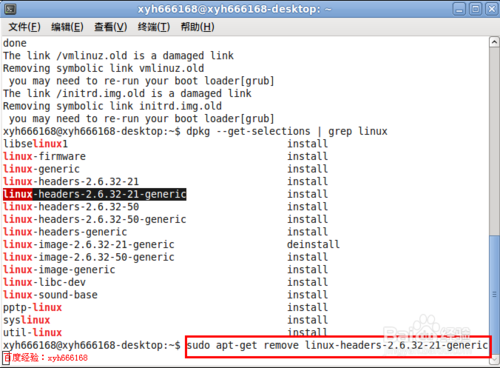Click the 'linux-firmware' package line
Viewport: 500px width, 368px height.
[44, 156]
